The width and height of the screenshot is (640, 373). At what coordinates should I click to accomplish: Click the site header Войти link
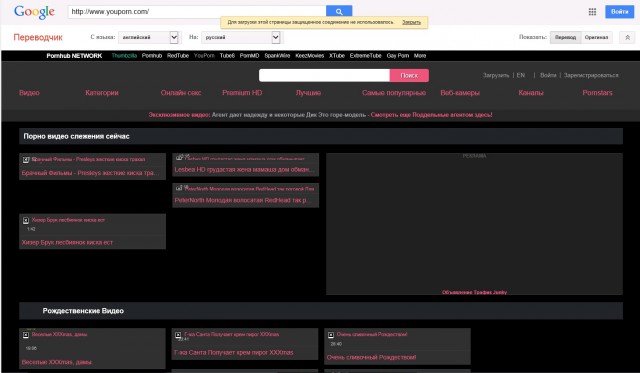548,75
